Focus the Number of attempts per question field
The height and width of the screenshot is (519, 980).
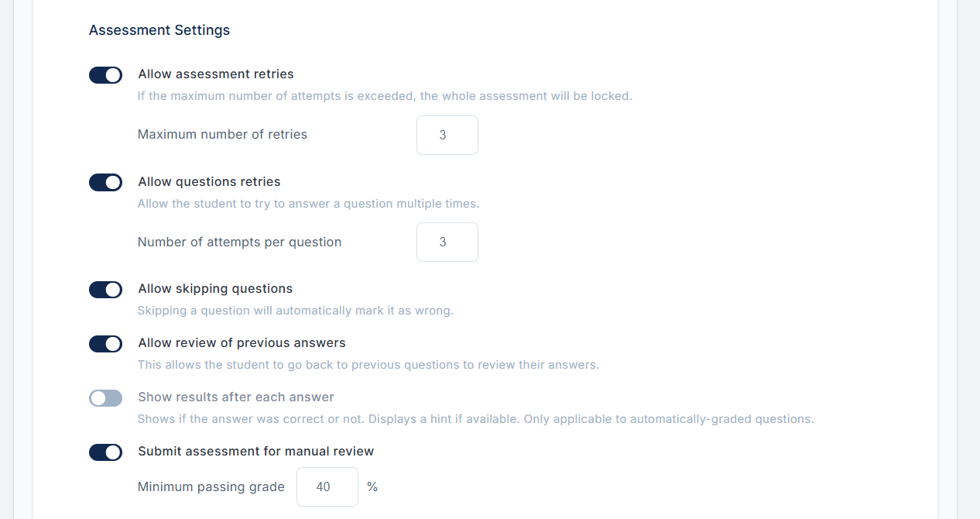(447, 242)
